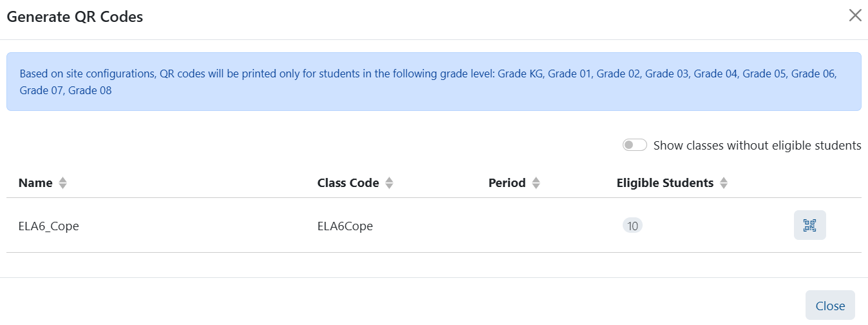Select the ELA6_Cope class name
Image resolution: width=868 pixels, height=325 pixels.
coord(49,226)
